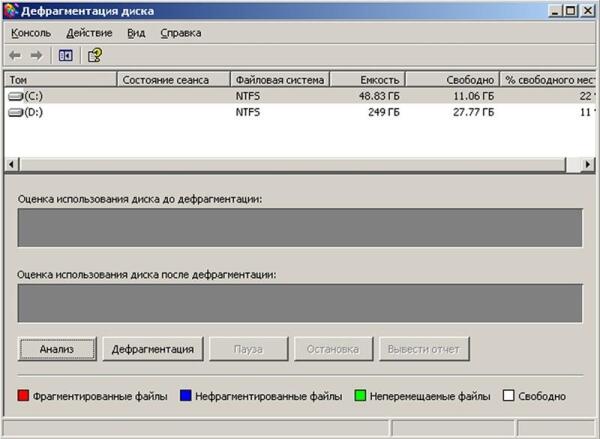The height and width of the screenshot is (439, 600).
Task: Sort by Файловая система column header
Action: [279, 79]
